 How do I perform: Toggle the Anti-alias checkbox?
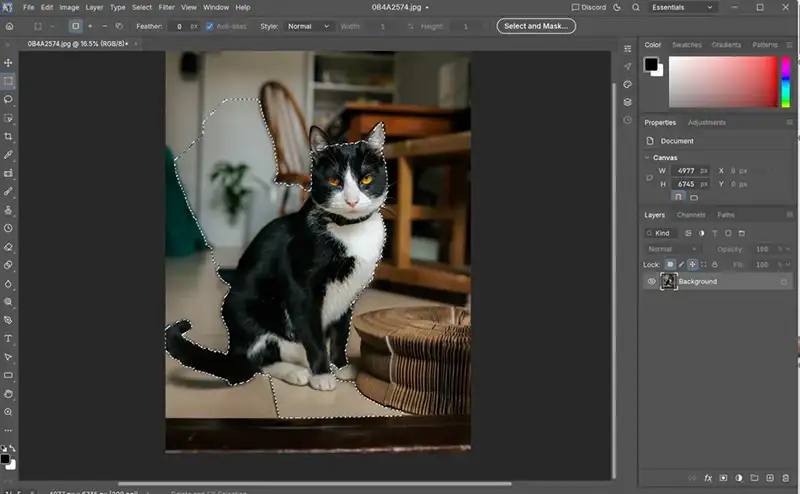[x=209, y=26]
